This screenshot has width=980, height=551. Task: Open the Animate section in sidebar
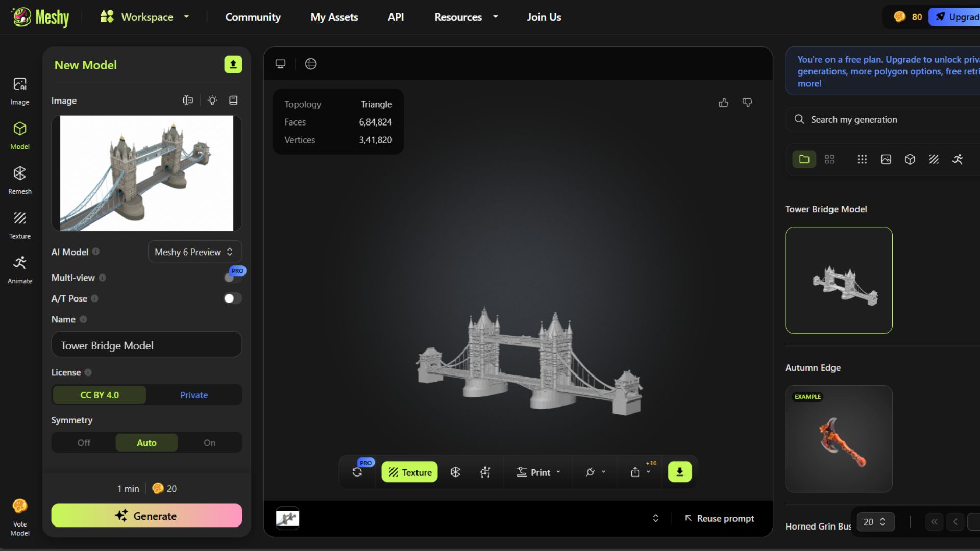[20, 269]
